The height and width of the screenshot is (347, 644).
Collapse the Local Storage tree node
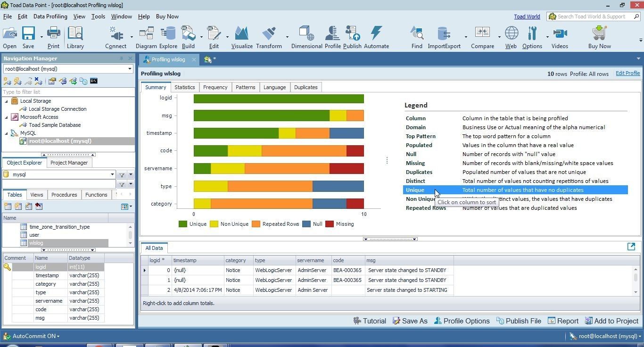[7, 101]
